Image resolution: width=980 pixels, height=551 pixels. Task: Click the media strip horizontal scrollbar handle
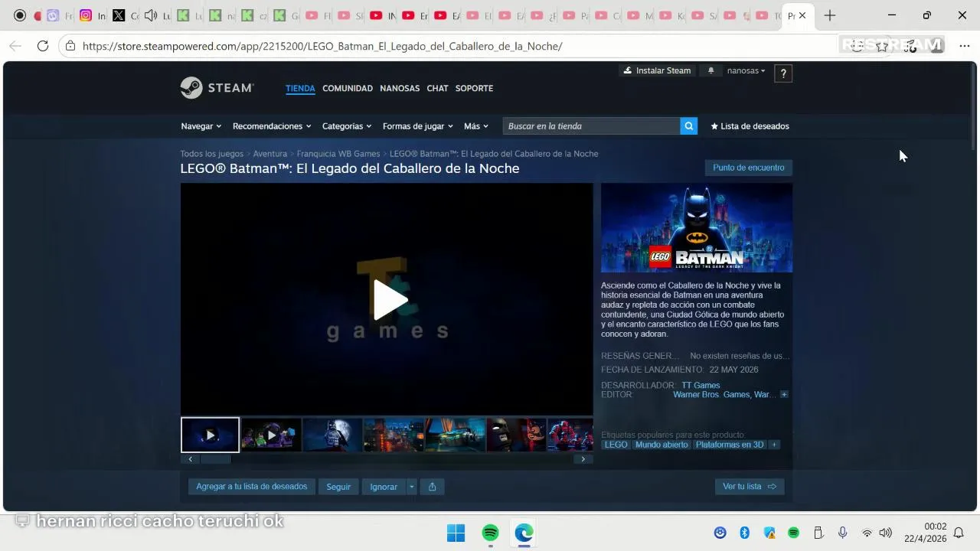pos(216,459)
